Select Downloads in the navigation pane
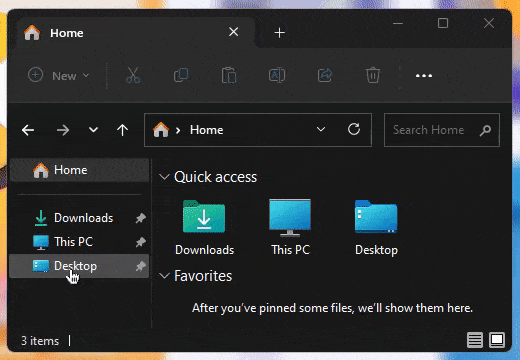 [x=79, y=218]
